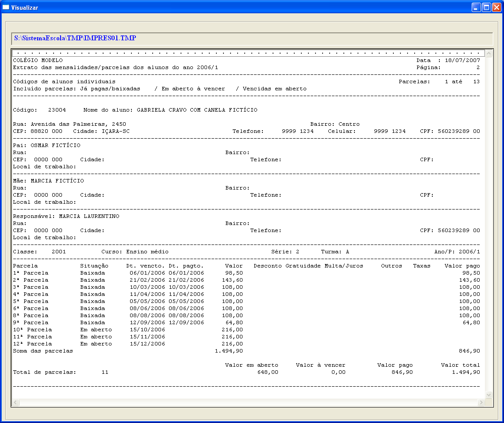
Task: Click the Curso: Ensino médio text
Action: pyautogui.click(x=135, y=252)
